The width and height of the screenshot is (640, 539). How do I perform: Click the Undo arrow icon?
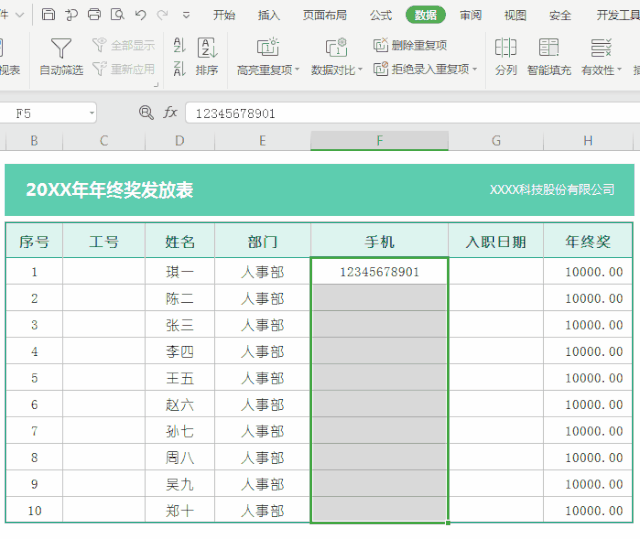140,15
